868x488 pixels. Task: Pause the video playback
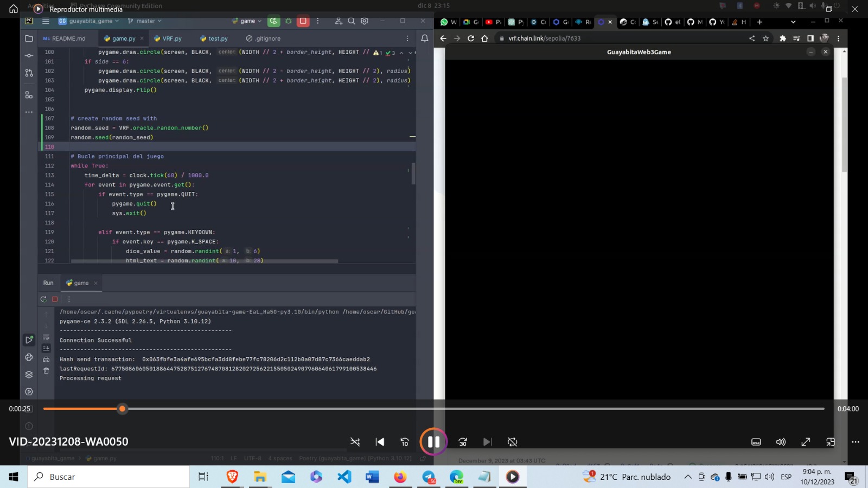click(x=433, y=442)
